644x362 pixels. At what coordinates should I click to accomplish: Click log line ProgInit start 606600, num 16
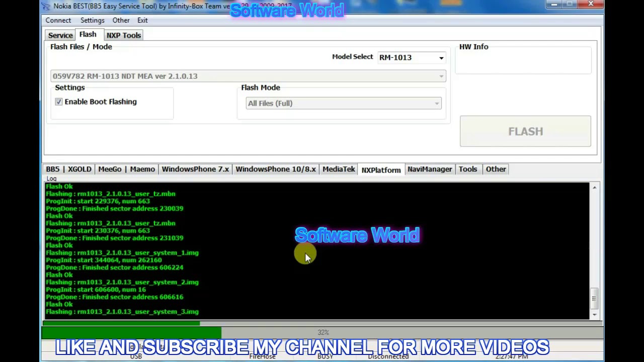(96, 290)
